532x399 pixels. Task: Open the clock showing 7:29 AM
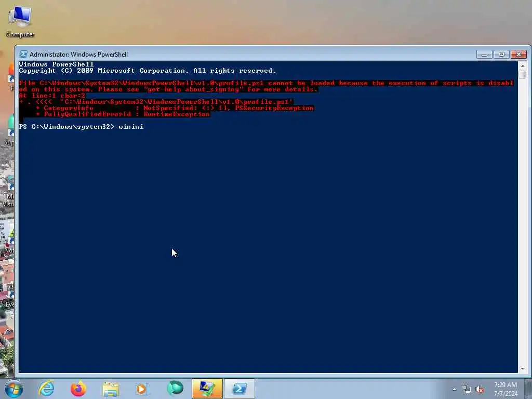coord(505,389)
